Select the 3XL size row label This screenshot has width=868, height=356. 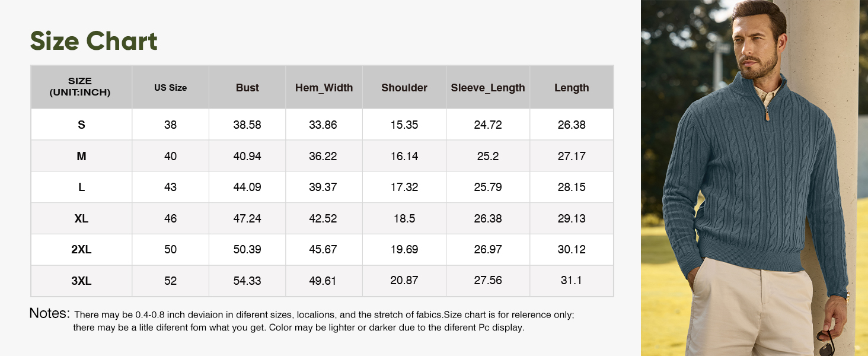tap(81, 281)
